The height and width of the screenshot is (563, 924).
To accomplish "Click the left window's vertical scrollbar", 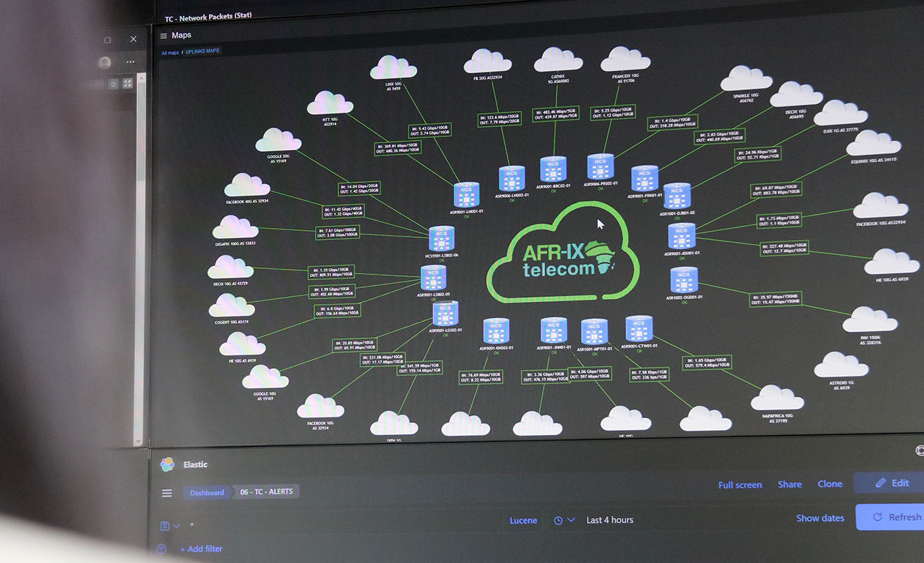I will (141, 260).
